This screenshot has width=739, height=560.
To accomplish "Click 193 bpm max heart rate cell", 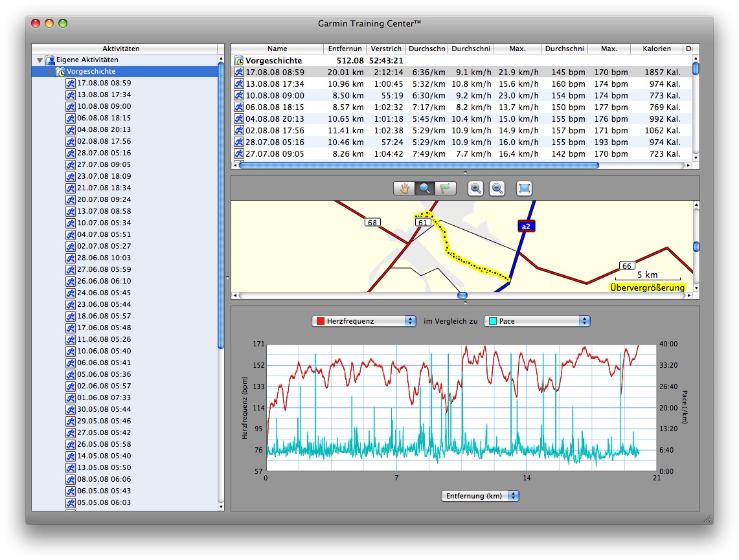I will click(611, 142).
